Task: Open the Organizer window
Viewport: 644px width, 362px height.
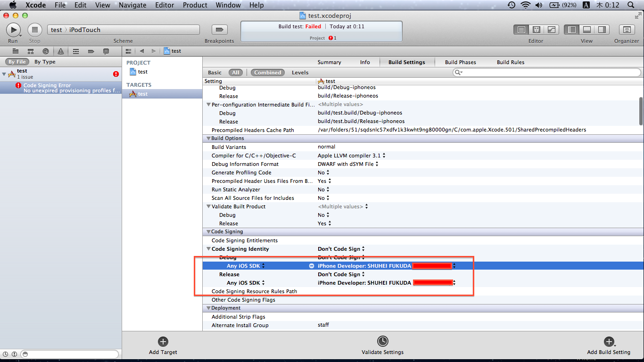Action: [627, 30]
